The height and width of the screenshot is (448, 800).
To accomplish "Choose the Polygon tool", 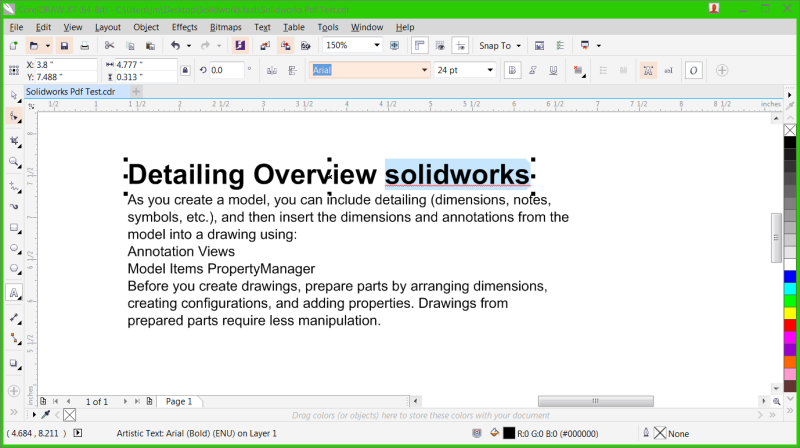I will tap(14, 269).
